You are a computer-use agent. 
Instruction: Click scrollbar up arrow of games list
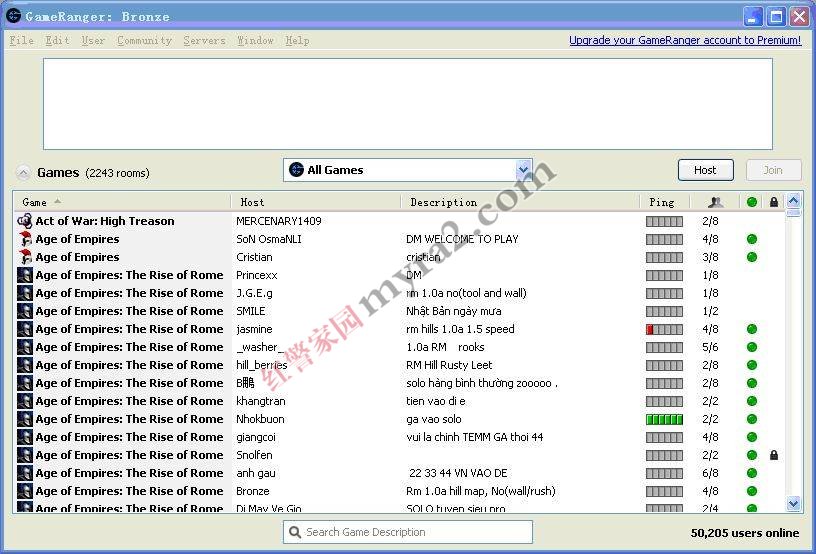click(x=793, y=200)
